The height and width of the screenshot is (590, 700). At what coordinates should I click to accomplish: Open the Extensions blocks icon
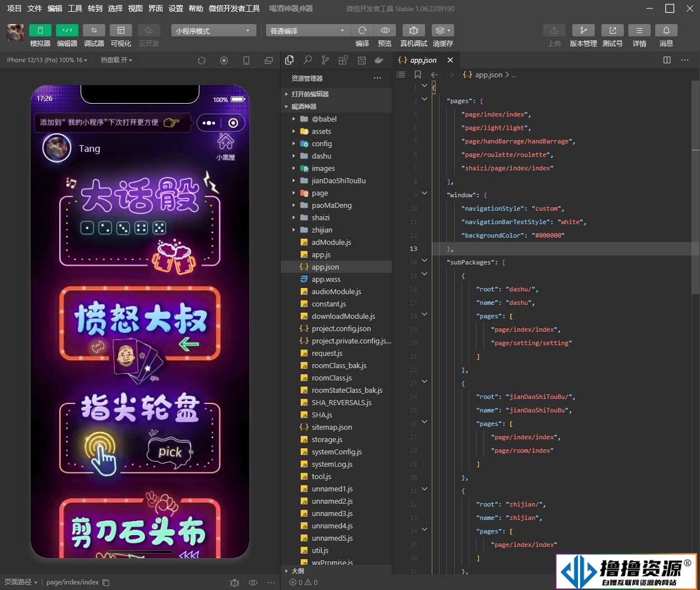coord(343,60)
